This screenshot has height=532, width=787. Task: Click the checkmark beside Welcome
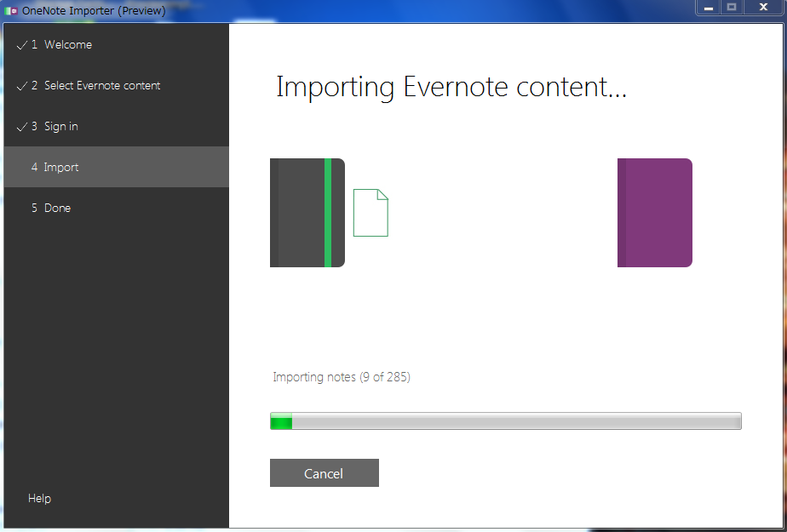tap(21, 45)
